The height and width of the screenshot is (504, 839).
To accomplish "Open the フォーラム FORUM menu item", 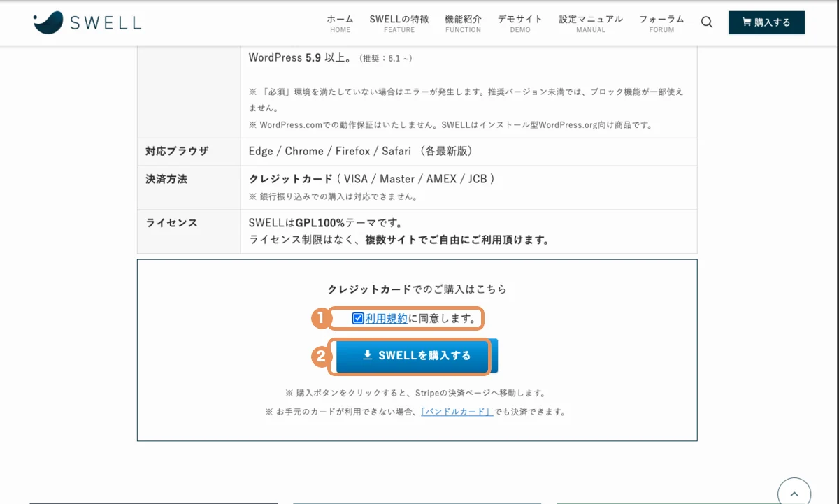I will coord(661,23).
